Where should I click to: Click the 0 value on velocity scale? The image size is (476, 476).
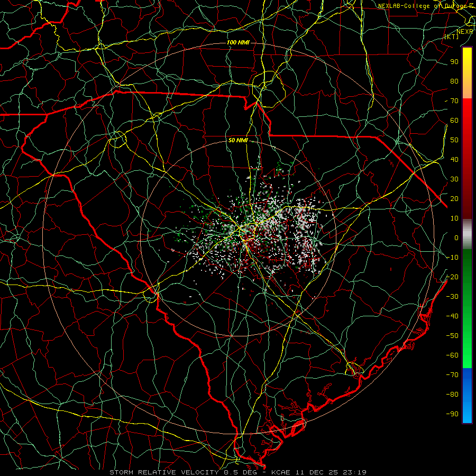point(456,238)
